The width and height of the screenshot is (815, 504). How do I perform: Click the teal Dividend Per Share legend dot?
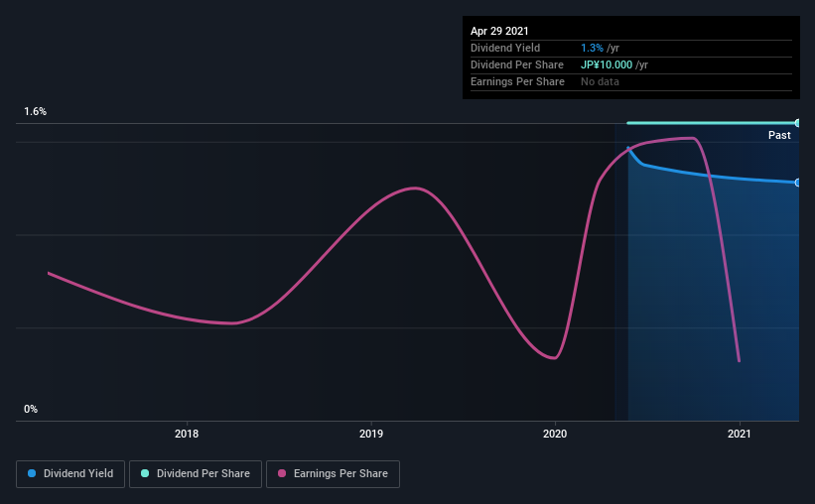pos(145,473)
